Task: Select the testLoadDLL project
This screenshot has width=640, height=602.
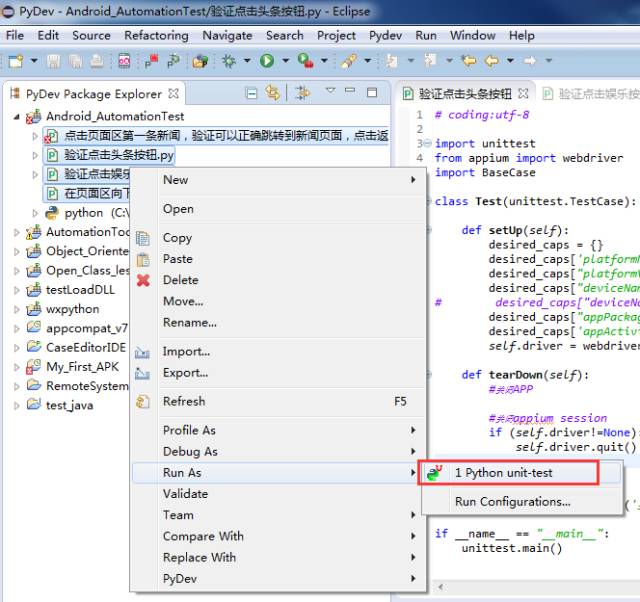Action: click(x=80, y=290)
